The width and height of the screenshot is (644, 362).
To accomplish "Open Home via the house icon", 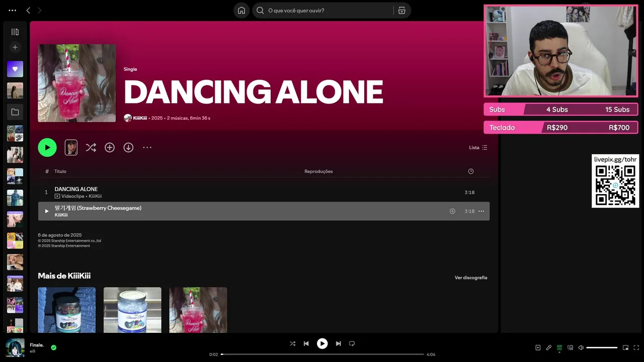I will (242, 11).
